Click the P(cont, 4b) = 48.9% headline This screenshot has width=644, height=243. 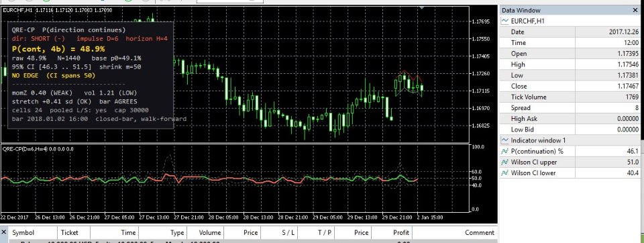pos(58,48)
